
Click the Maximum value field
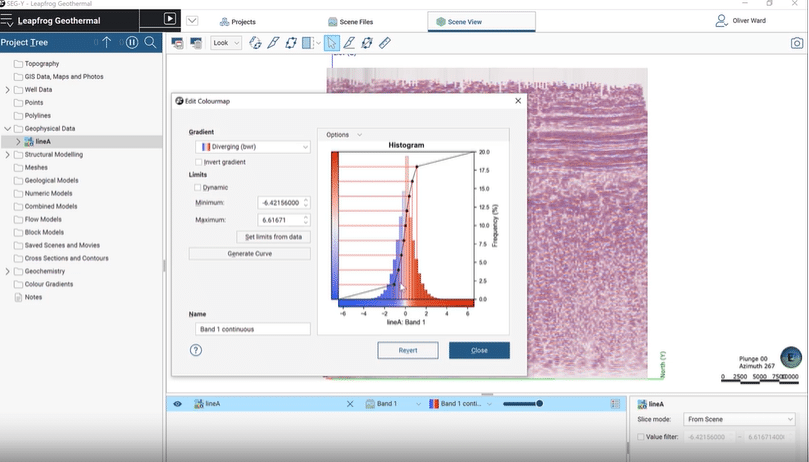pos(280,220)
